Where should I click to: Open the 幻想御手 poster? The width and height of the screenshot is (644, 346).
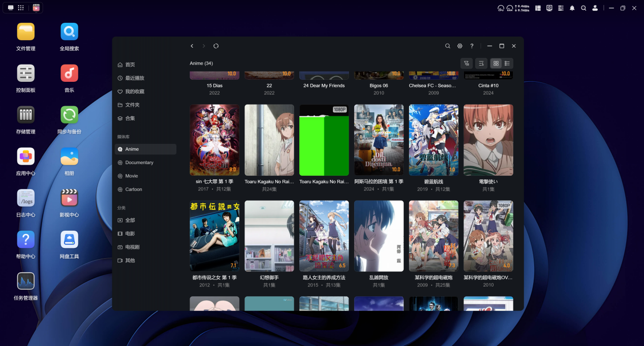coord(269,236)
